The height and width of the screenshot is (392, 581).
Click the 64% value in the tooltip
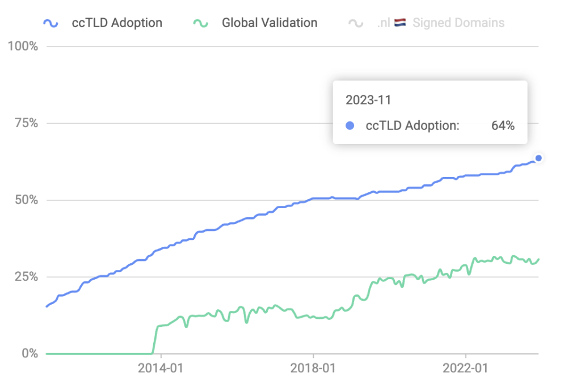tap(503, 126)
